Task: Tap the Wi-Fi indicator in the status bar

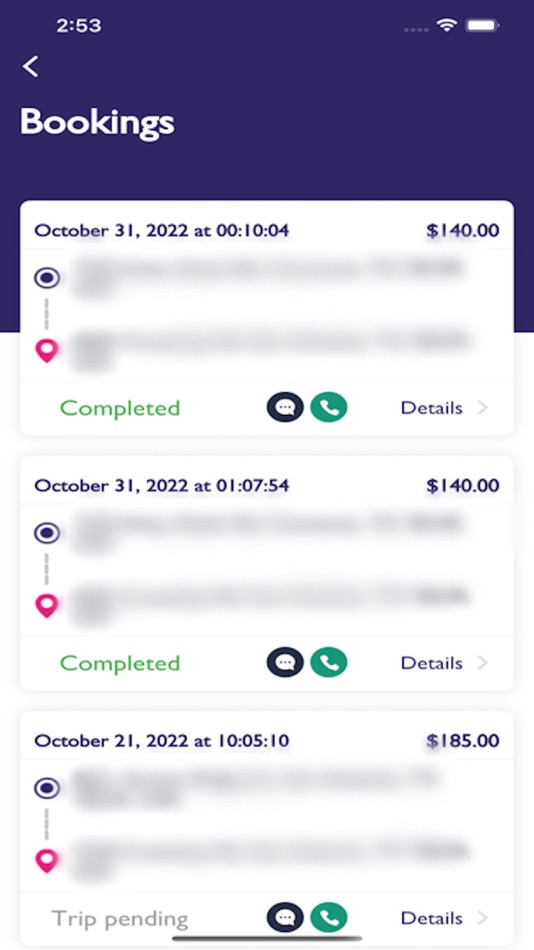Action: tap(447, 25)
